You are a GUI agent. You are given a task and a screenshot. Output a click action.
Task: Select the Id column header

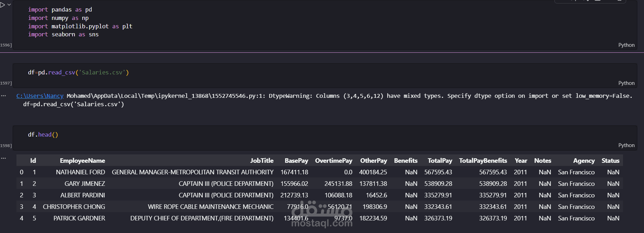[33, 161]
